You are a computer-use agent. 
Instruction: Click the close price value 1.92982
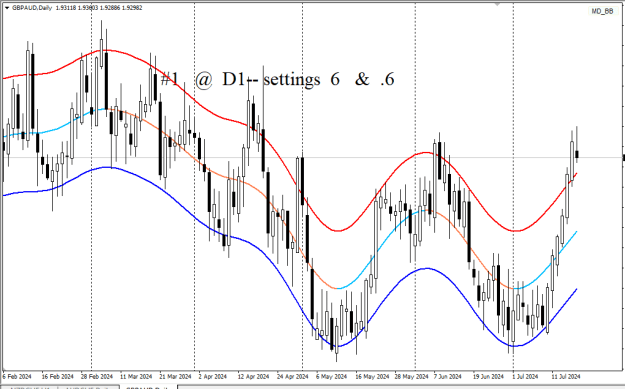(x=131, y=8)
